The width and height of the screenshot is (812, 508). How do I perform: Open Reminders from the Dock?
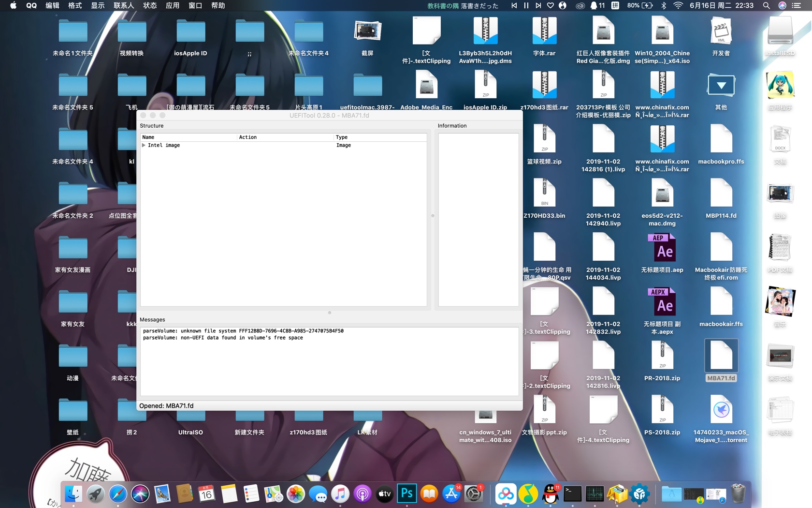[251, 494]
